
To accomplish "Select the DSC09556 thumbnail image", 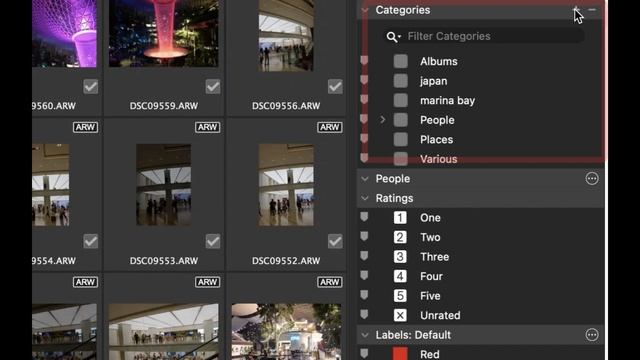I will point(286,36).
